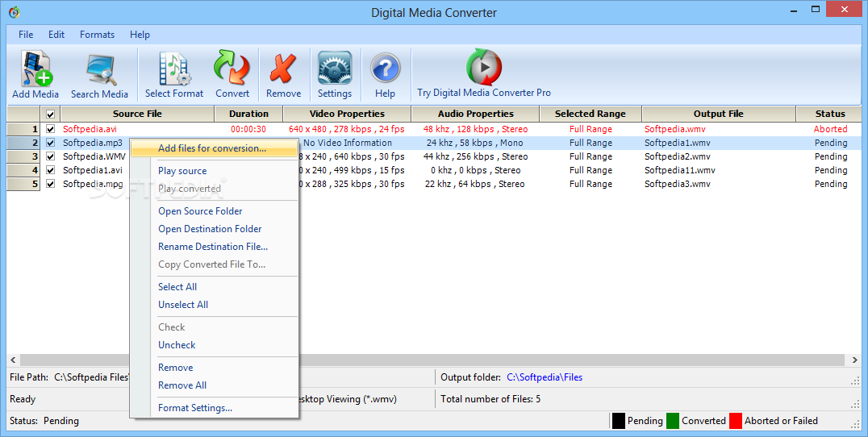Uncheck the Softpedia.mp3 row checkbox

tap(50, 143)
